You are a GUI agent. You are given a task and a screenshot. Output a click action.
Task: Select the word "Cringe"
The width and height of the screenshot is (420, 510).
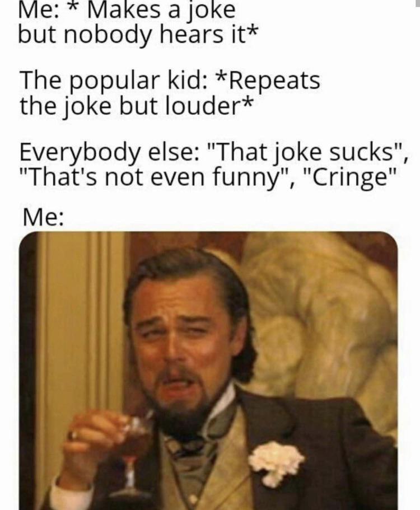coord(351,178)
